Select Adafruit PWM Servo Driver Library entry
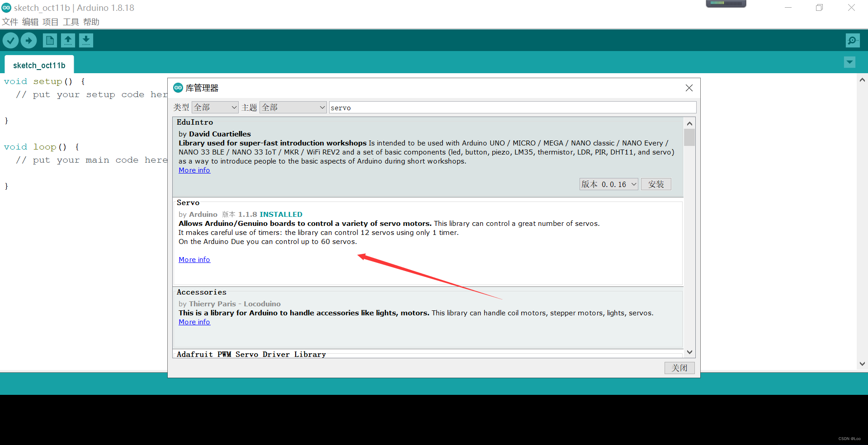 (x=251, y=354)
